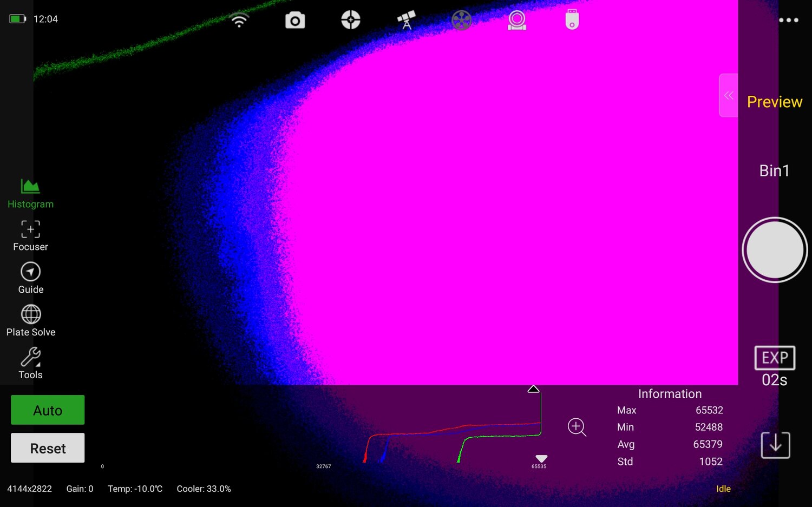This screenshot has height=507, width=812.
Task: Apply Auto histogram stretch
Action: pos(47,410)
